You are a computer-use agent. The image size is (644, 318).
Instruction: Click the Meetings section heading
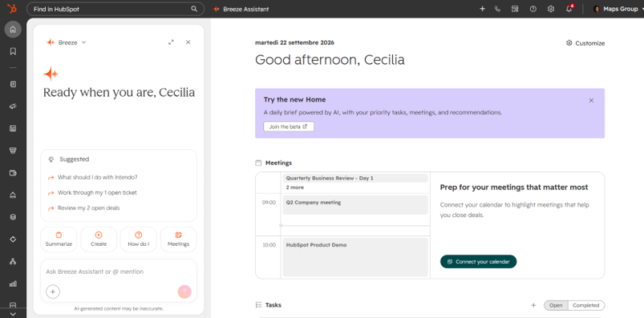tap(278, 163)
